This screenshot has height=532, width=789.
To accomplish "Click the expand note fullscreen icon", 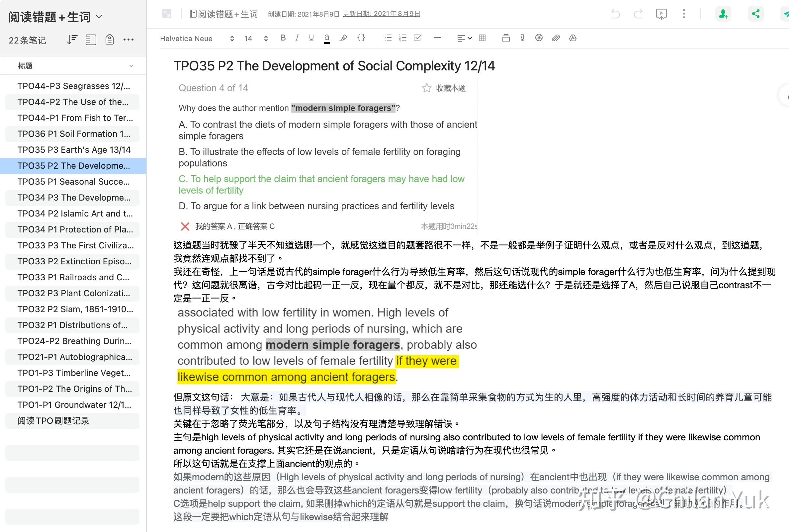I will click(x=167, y=14).
